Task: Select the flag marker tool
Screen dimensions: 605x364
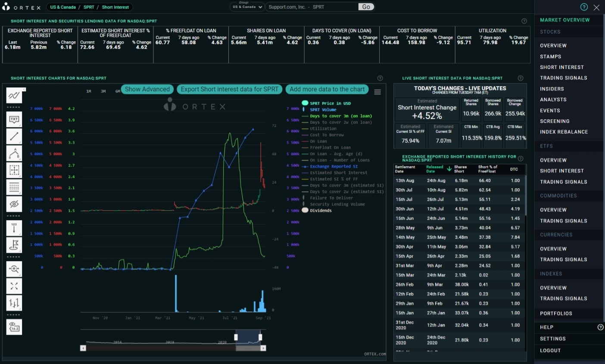Action: click(x=14, y=245)
